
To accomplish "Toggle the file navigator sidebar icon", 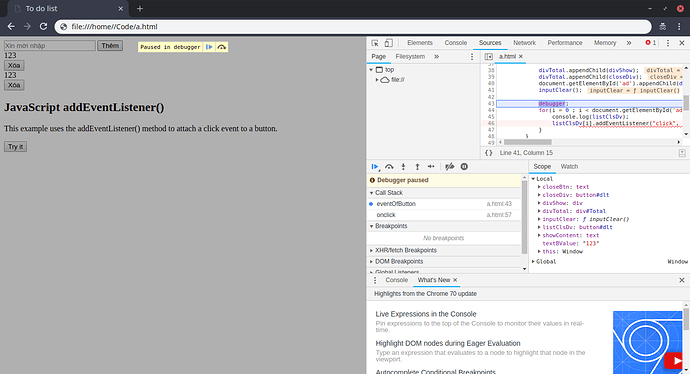I will coord(488,56).
